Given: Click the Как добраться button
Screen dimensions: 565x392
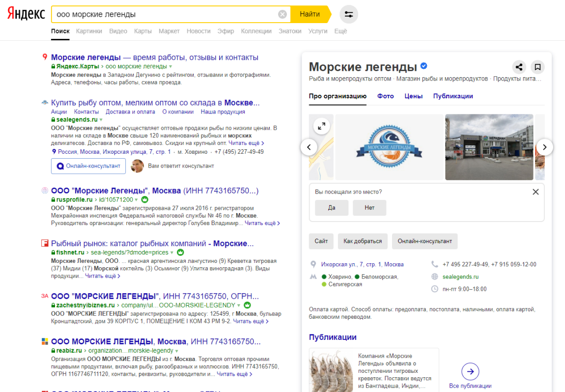Looking at the screenshot, I should (363, 241).
